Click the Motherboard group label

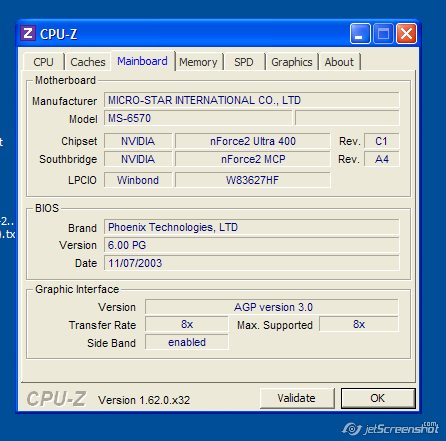click(x=65, y=80)
